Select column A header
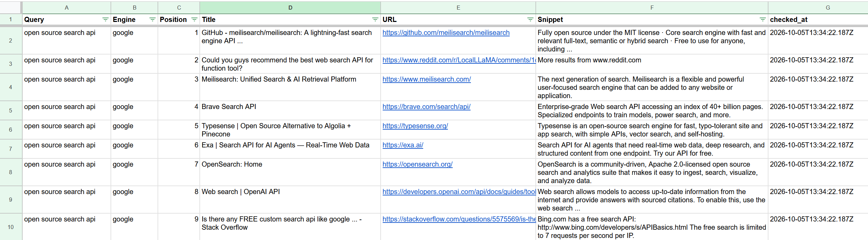Image resolution: width=868 pixels, height=240 pixels. pyautogui.click(x=67, y=8)
